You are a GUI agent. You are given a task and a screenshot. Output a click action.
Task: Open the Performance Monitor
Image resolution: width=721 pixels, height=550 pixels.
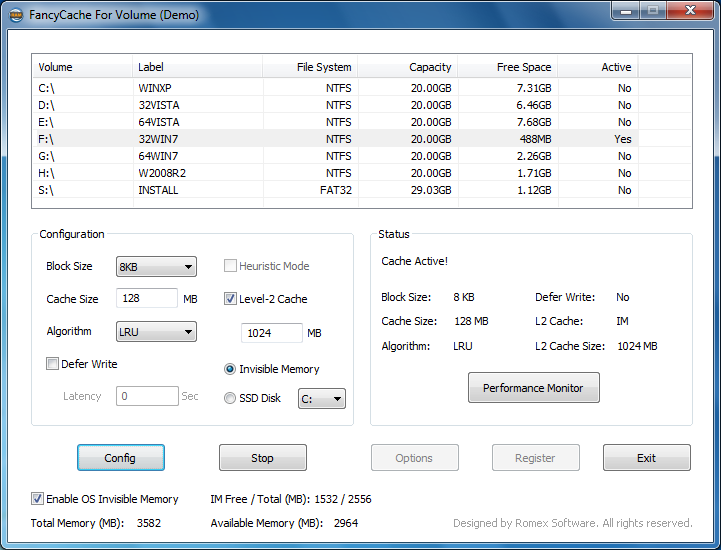pos(533,388)
